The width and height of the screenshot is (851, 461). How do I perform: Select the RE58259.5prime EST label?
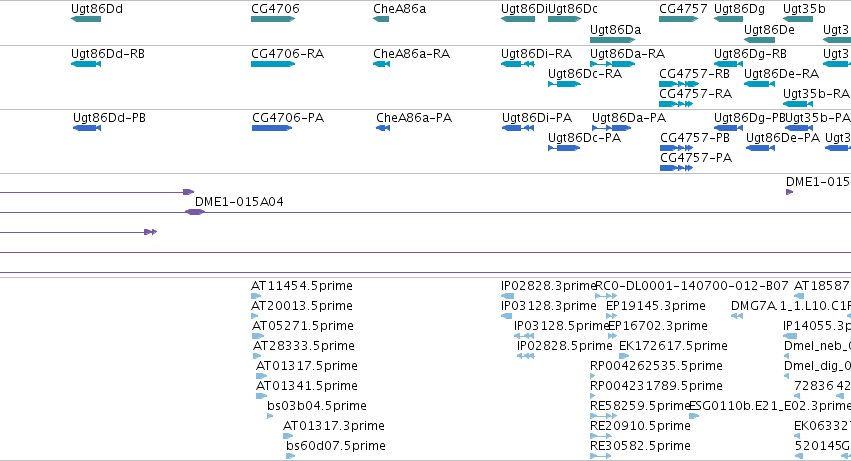pyautogui.click(x=639, y=407)
